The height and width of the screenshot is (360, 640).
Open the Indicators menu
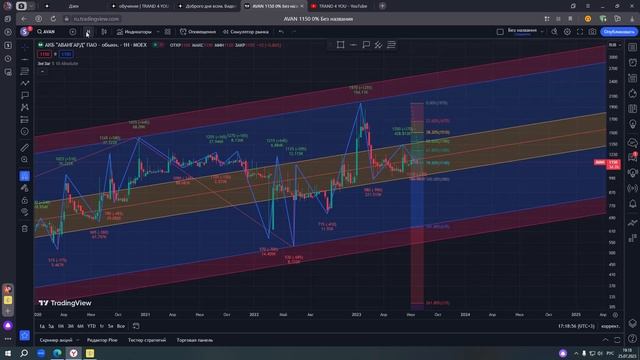click(134, 32)
